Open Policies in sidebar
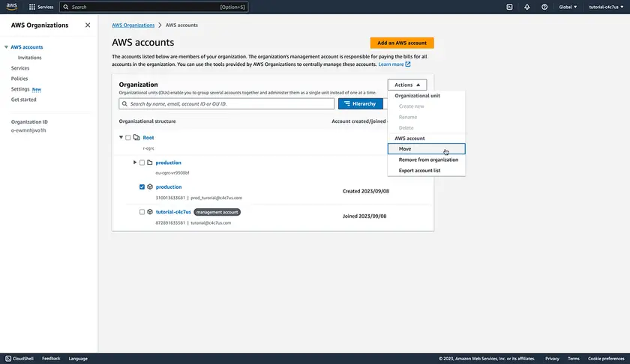Image resolution: width=630 pixels, height=364 pixels. tap(19, 78)
